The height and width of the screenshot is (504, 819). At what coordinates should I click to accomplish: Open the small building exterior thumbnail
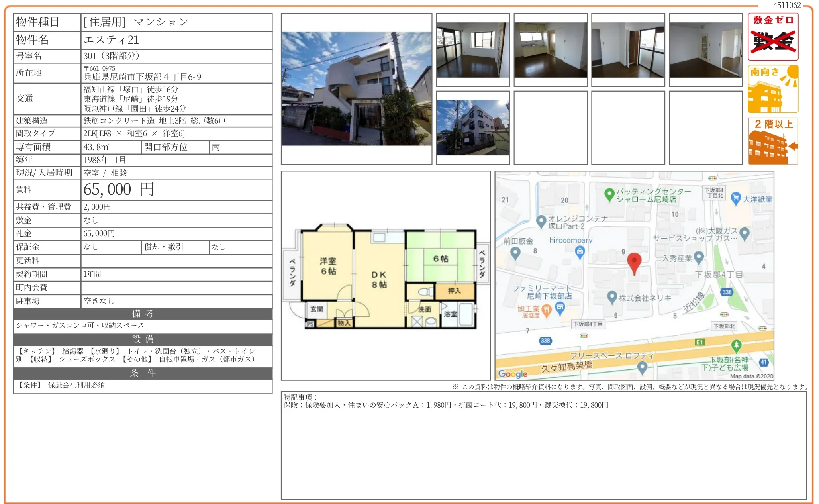[x=472, y=127]
